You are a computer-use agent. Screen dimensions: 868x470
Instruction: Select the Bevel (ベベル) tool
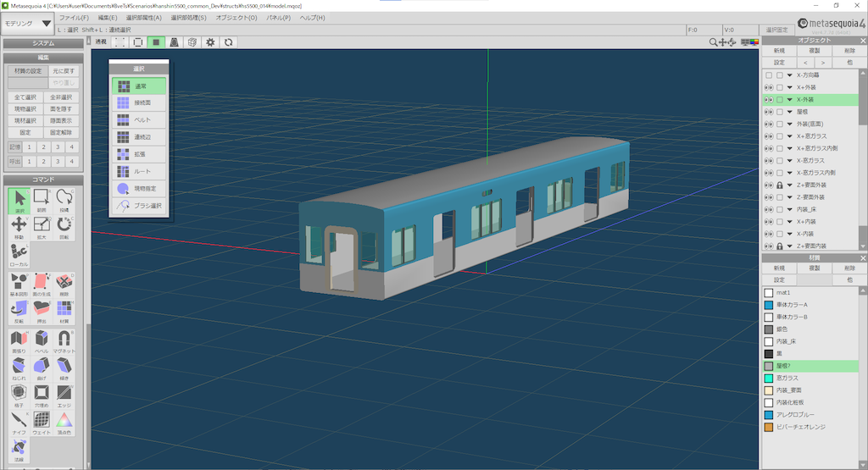[x=42, y=341]
